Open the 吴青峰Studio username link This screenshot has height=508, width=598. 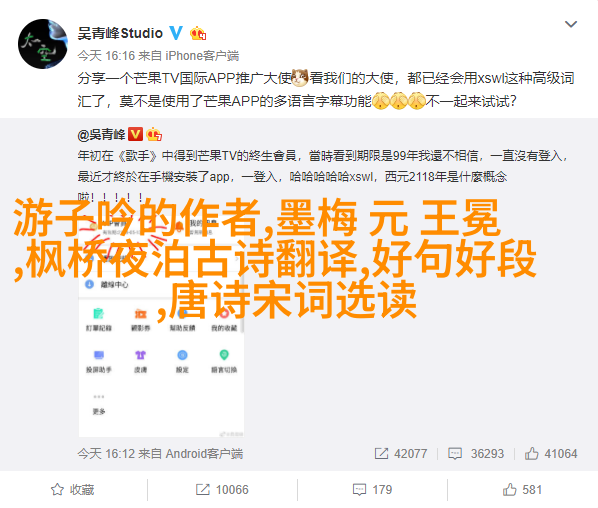120,34
